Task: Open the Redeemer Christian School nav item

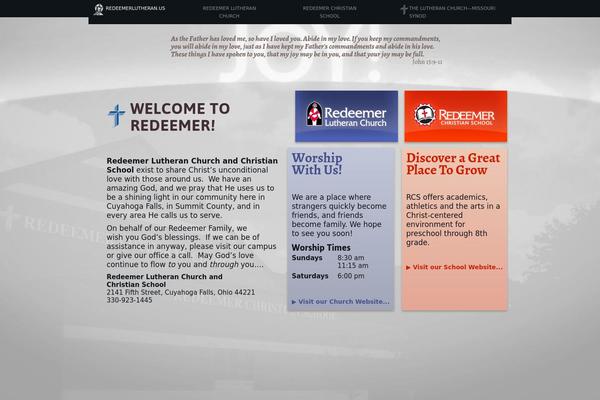Action: point(329,12)
